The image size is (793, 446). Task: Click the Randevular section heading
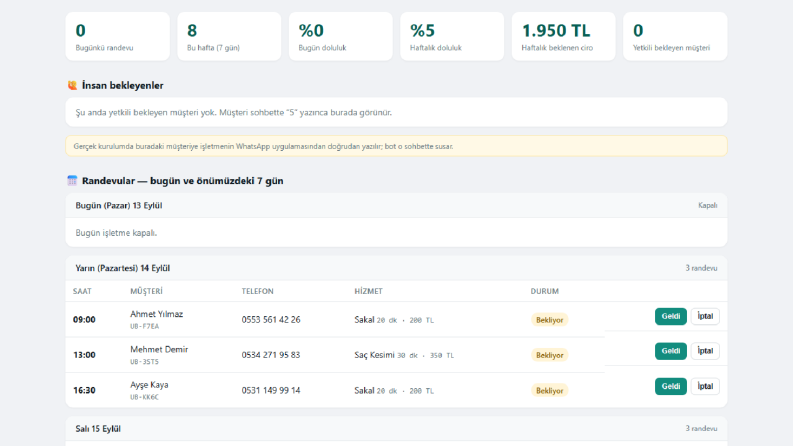pos(183,181)
